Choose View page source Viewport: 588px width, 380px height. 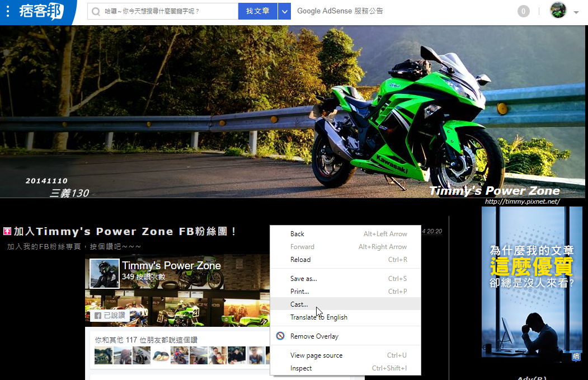coord(345,355)
